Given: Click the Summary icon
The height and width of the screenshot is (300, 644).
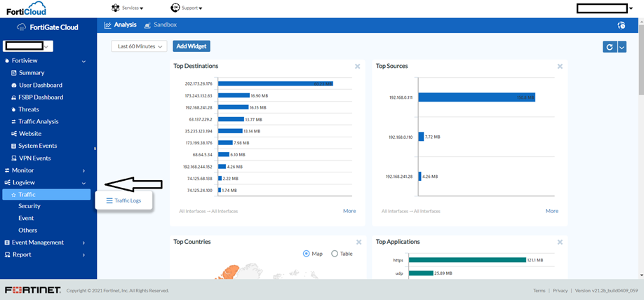Looking at the screenshot, I should [13, 73].
